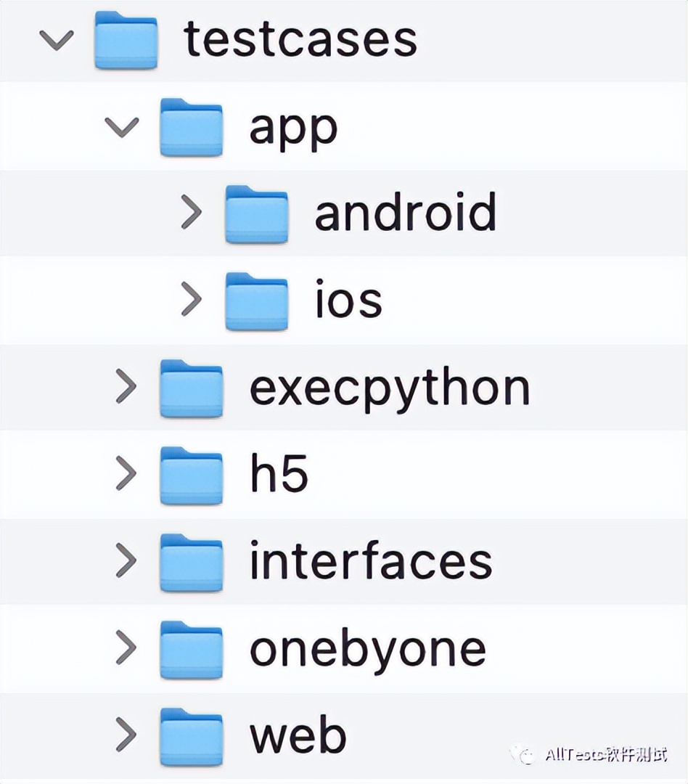Click the web folder icon
The height and width of the screenshot is (784, 688).
click(x=191, y=736)
